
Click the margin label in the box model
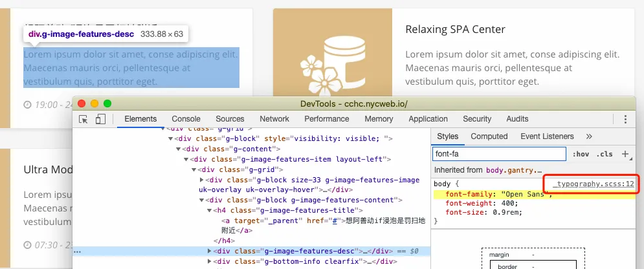click(498, 255)
